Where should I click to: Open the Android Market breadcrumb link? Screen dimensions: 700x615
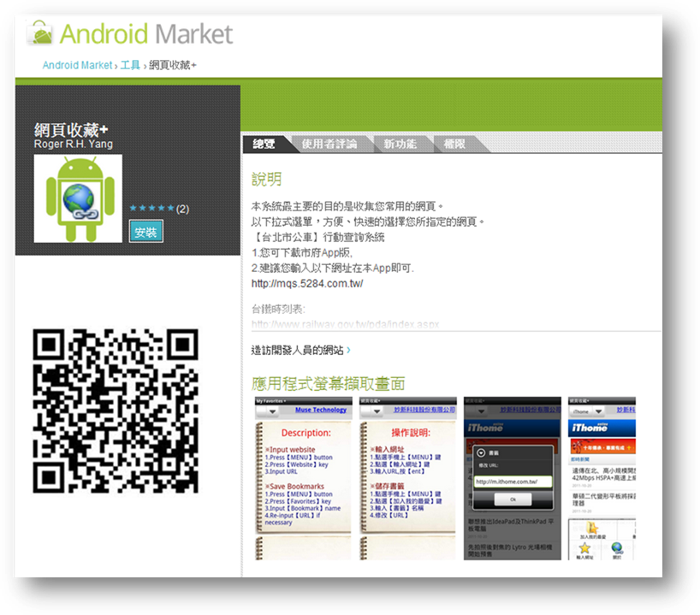pyautogui.click(x=77, y=65)
